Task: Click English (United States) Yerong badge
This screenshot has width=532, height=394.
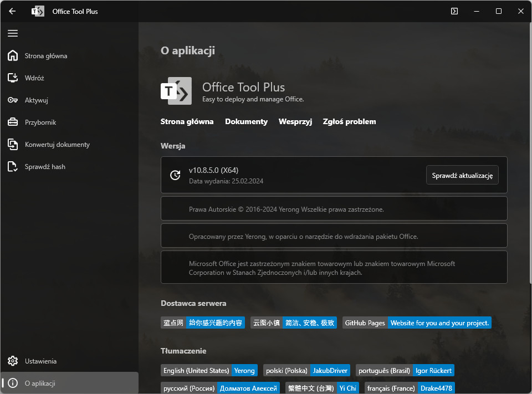Action: (x=209, y=370)
